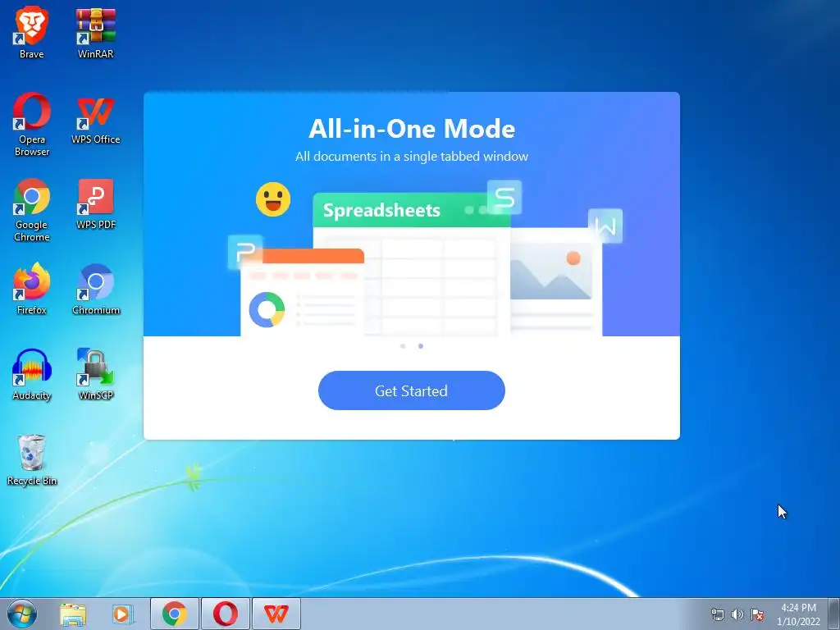The width and height of the screenshot is (840, 630).
Task: Click the P presentation icon in banner
Action: [x=245, y=252]
